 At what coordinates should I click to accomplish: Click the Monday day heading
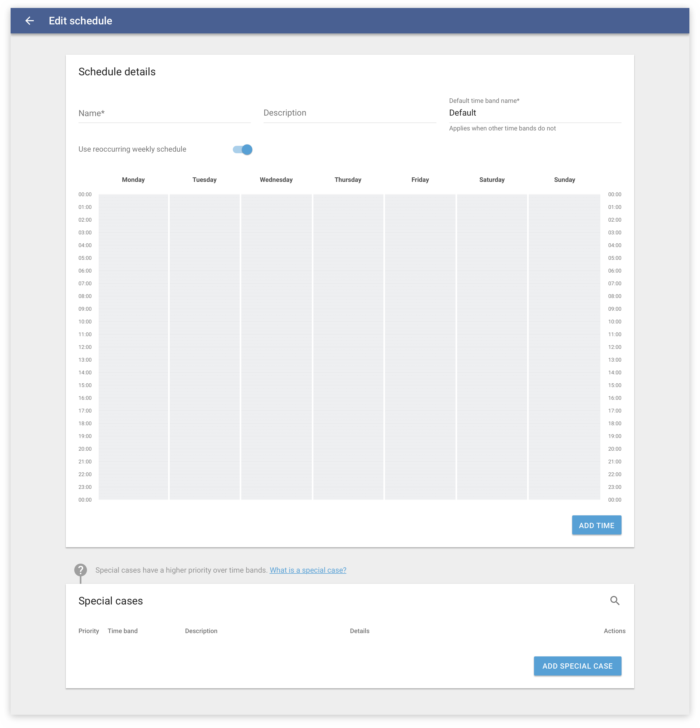[x=133, y=180]
